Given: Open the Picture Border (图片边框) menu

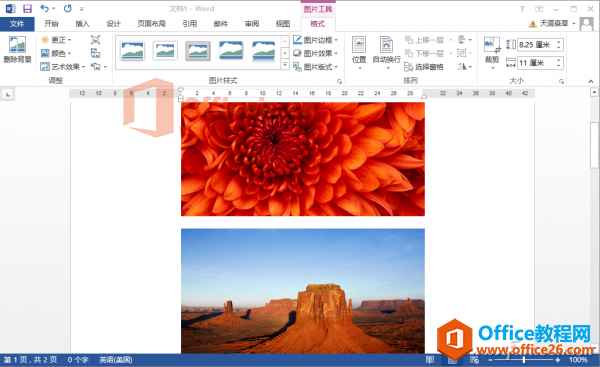Looking at the screenshot, I should (x=316, y=40).
